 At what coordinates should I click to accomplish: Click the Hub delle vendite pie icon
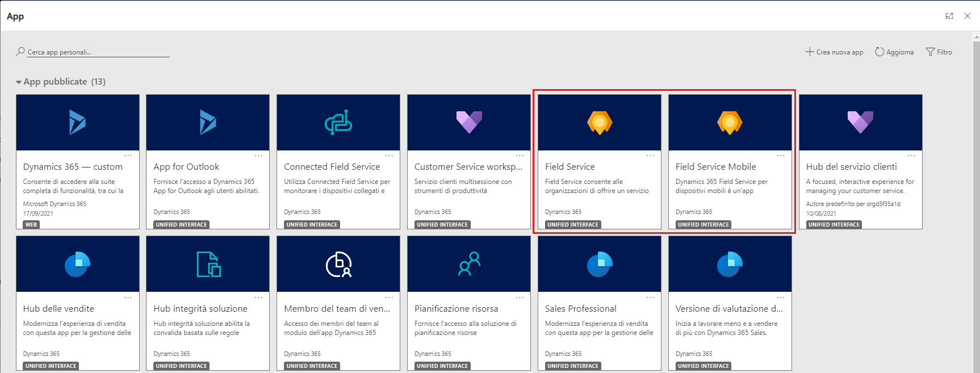coord(77,264)
